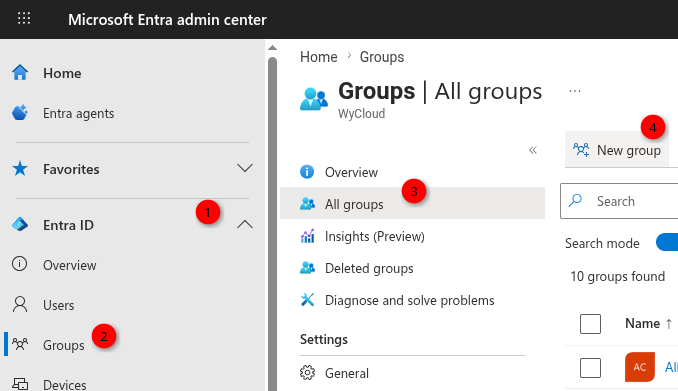Screen dimensions: 678x391
Task: Expand the Favorites section chevron
Action: click(245, 168)
